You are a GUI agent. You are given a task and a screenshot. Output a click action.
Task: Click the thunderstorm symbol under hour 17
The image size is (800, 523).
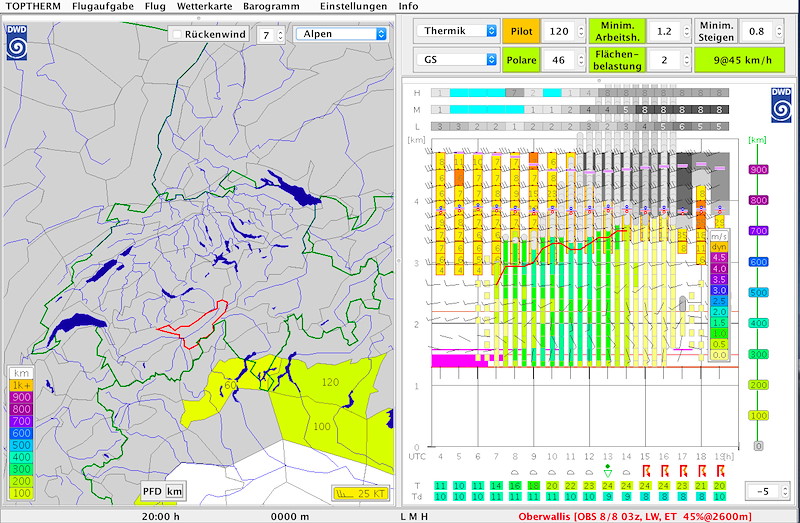pos(683,470)
